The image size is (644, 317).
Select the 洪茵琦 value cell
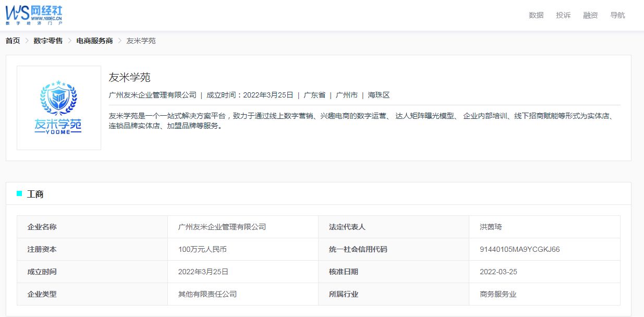coord(544,227)
